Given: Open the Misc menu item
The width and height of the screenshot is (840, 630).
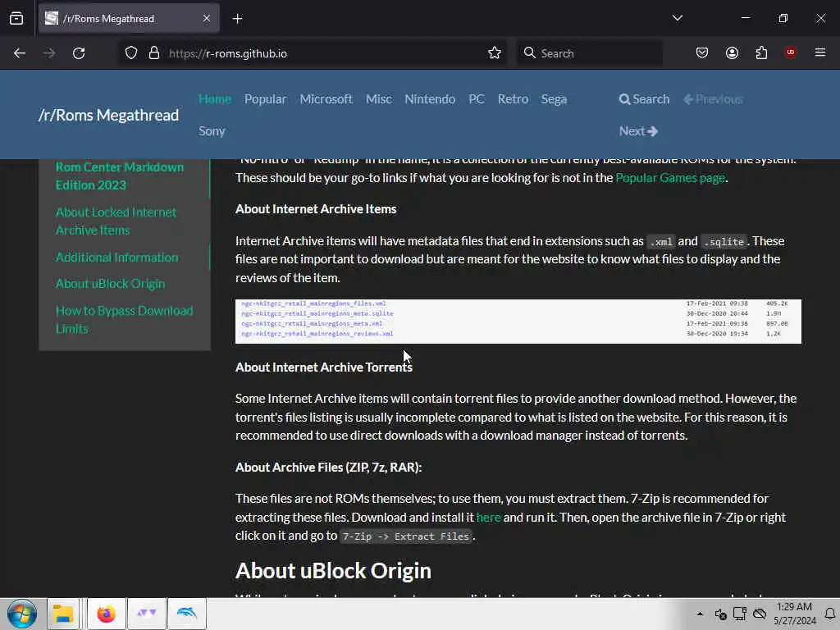Looking at the screenshot, I should click(x=379, y=99).
